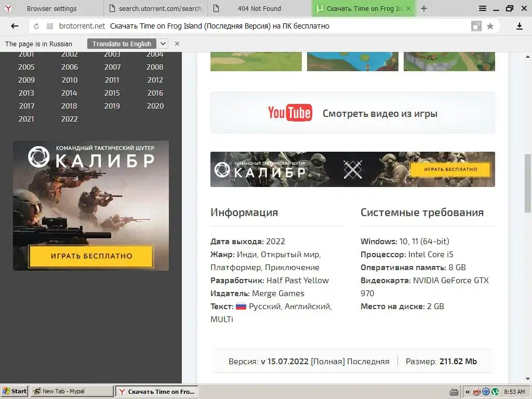The height and width of the screenshot is (399, 532).
Task: Reload the page with the refresh icon
Action: tap(36, 26)
